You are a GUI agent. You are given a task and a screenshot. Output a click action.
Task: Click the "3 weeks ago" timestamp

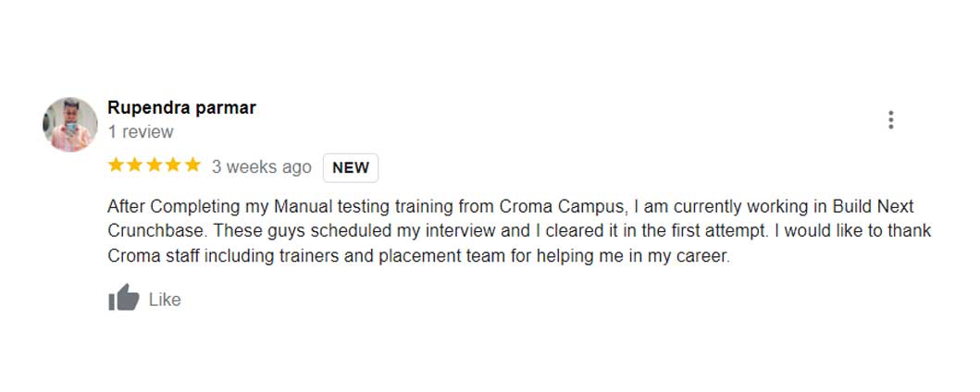[x=262, y=167]
